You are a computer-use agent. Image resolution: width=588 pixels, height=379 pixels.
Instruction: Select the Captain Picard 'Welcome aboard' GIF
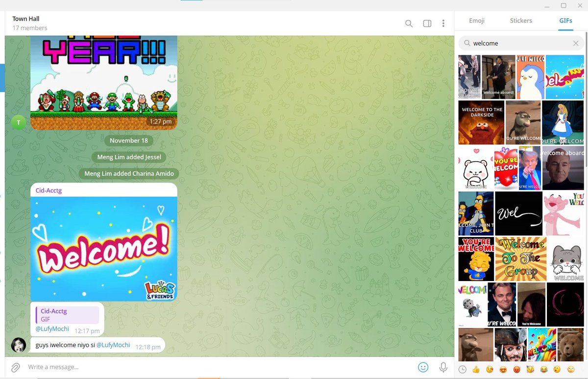[x=563, y=168]
